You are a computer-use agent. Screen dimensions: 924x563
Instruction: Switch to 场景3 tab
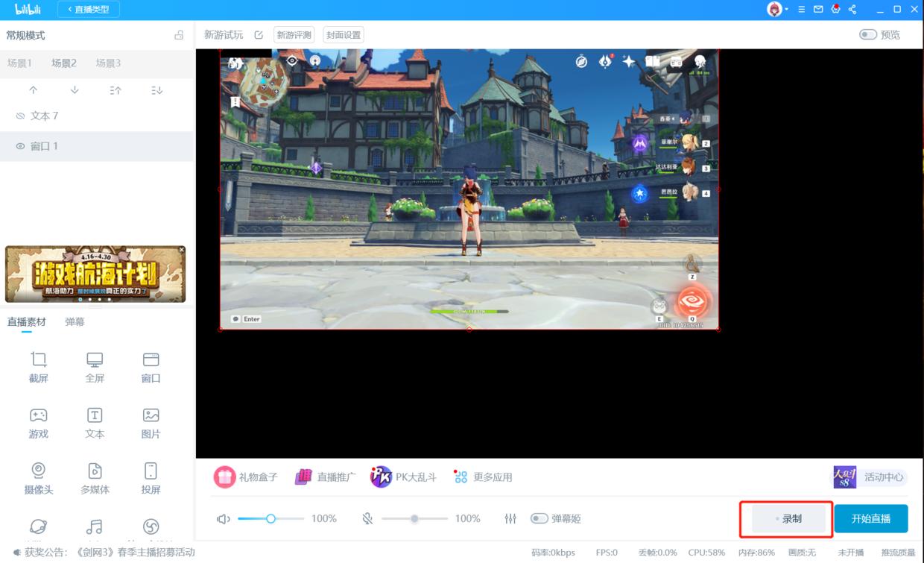(108, 63)
